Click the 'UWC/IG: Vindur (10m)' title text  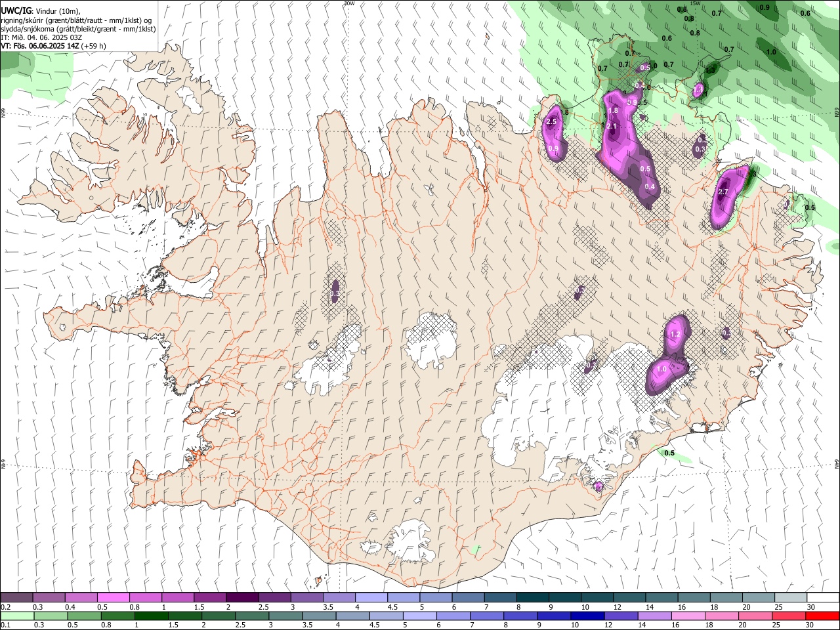point(40,10)
